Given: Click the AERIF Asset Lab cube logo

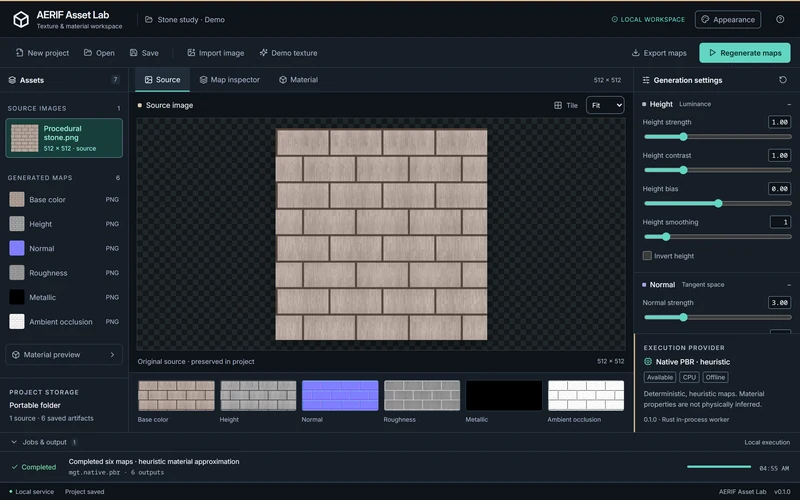Looking at the screenshot, I should point(21,19).
